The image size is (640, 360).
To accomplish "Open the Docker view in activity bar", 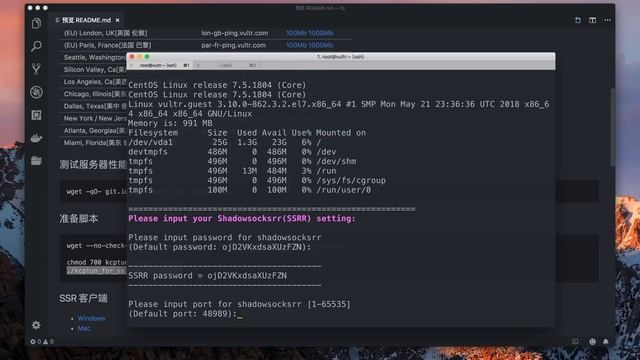I will click(36, 138).
